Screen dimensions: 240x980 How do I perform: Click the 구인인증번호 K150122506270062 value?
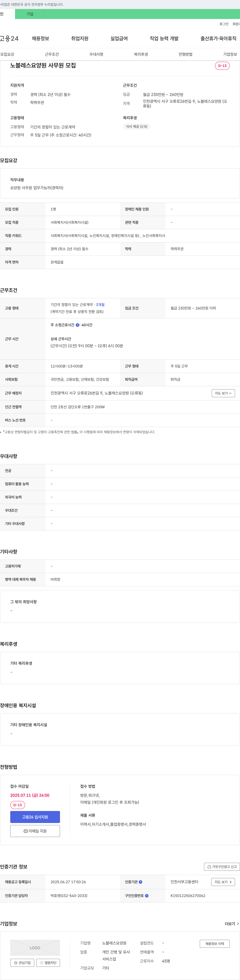point(188,895)
